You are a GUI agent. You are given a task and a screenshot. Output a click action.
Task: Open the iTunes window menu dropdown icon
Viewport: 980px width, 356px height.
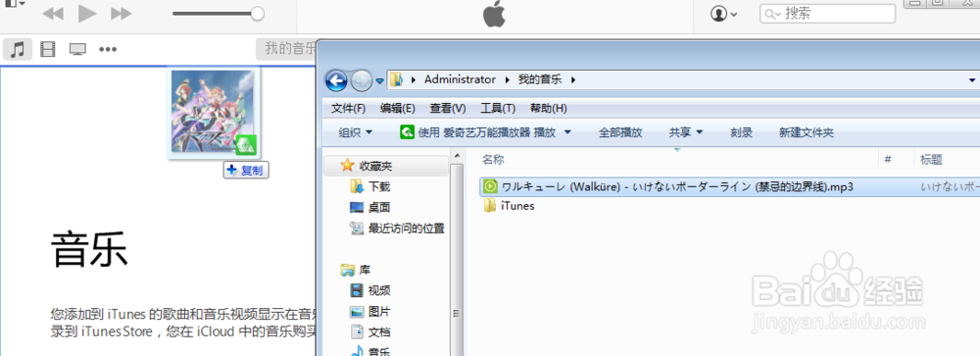pyautogui.click(x=15, y=4)
